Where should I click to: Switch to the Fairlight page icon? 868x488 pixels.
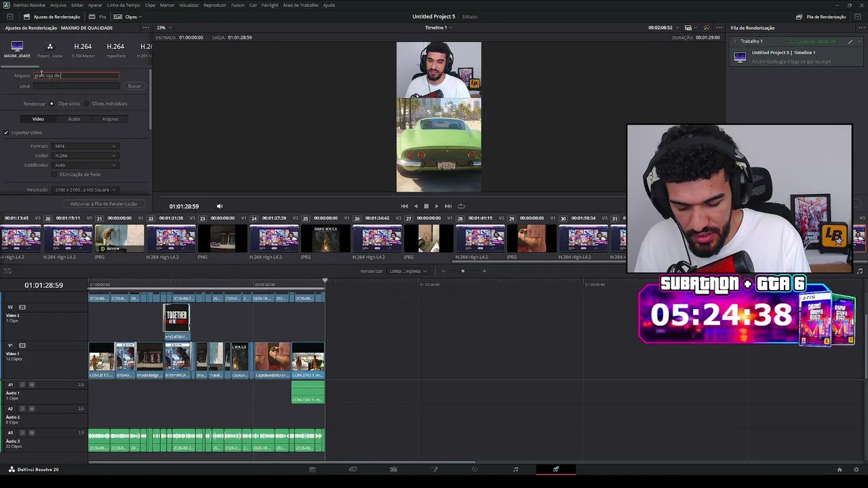[515, 469]
